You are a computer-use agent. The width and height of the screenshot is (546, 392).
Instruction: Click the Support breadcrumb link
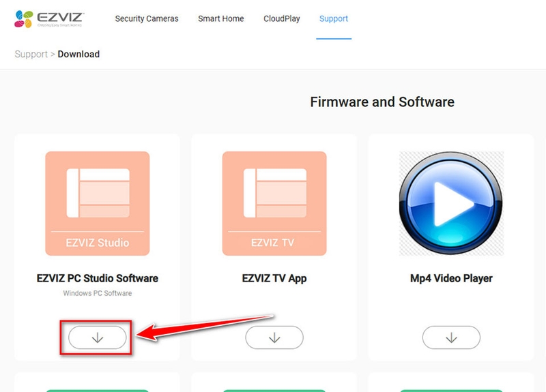(x=31, y=55)
